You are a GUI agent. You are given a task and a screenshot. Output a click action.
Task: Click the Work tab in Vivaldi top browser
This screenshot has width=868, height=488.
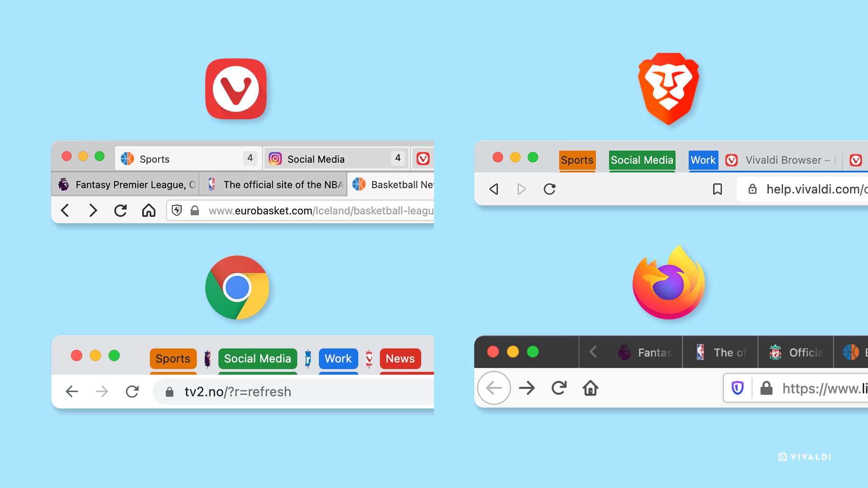[702, 159]
